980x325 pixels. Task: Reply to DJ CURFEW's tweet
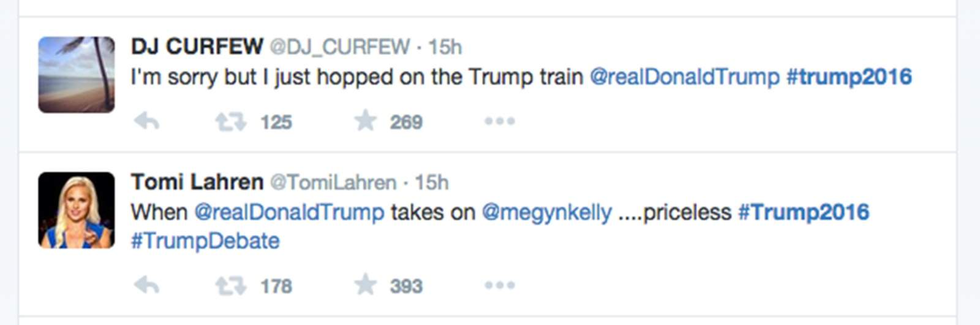[x=147, y=121]
